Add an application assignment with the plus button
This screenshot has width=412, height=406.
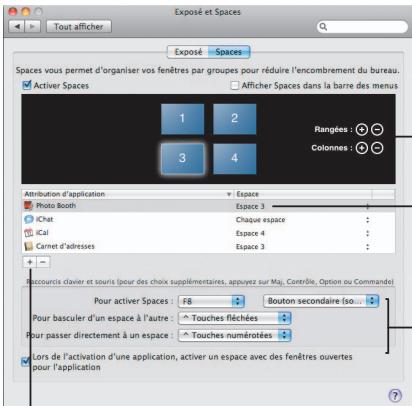30,262
